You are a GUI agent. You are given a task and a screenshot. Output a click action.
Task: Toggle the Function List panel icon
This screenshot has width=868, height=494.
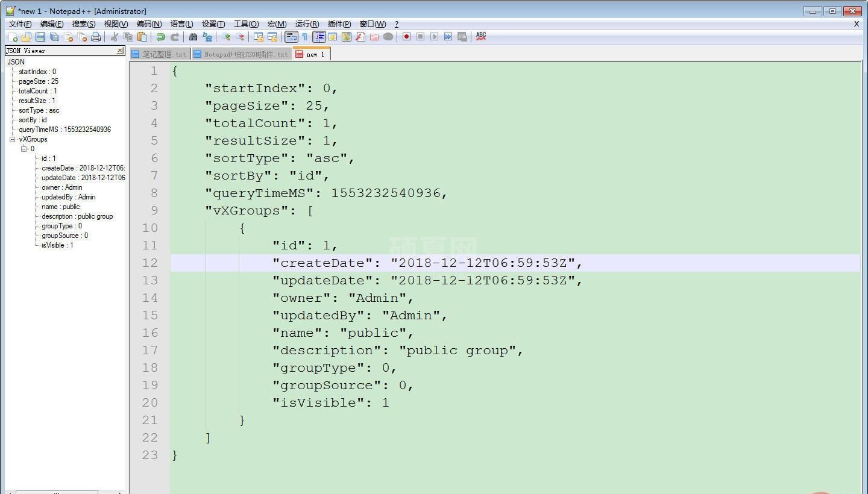pos(360,37)
